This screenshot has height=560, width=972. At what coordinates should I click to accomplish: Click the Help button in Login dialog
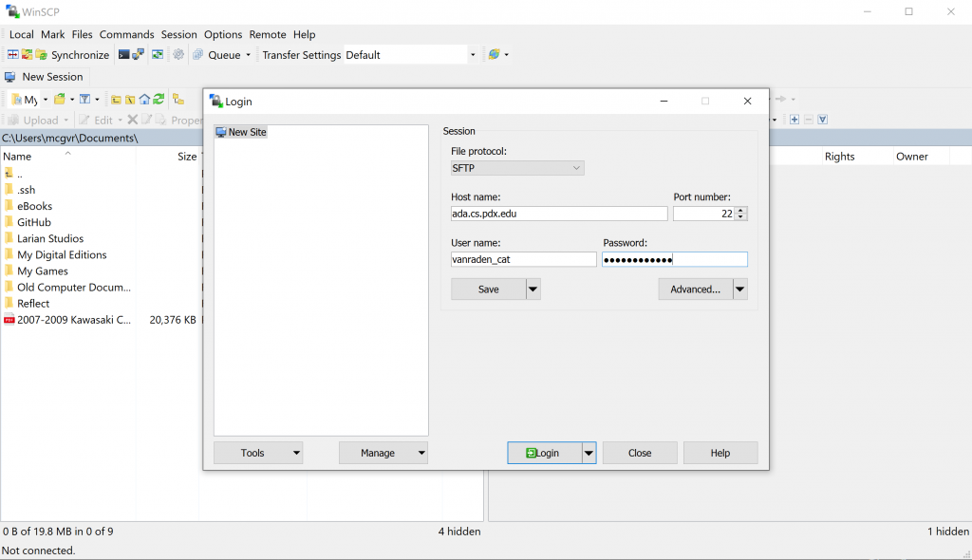(x=720, y=453)
